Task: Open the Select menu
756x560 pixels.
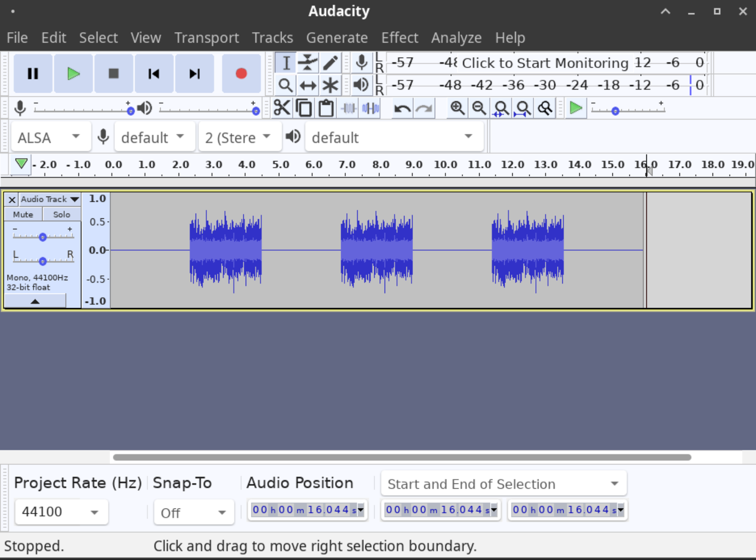Action: click(x=98, y=38)
